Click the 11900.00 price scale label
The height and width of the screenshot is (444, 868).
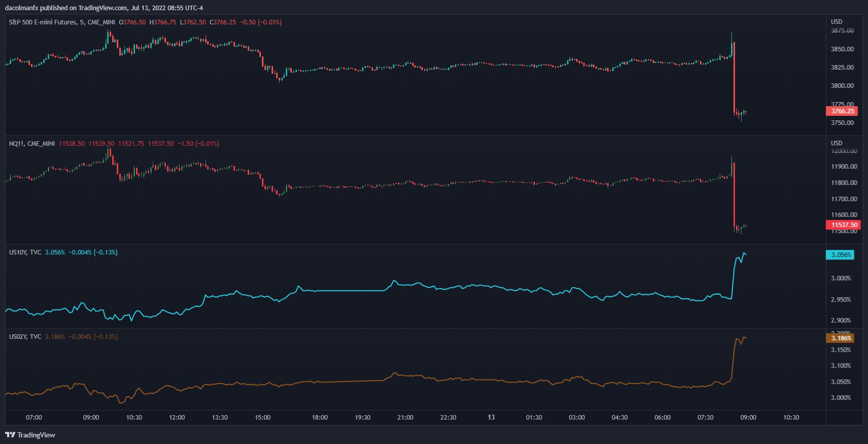[x=844, y=167]
